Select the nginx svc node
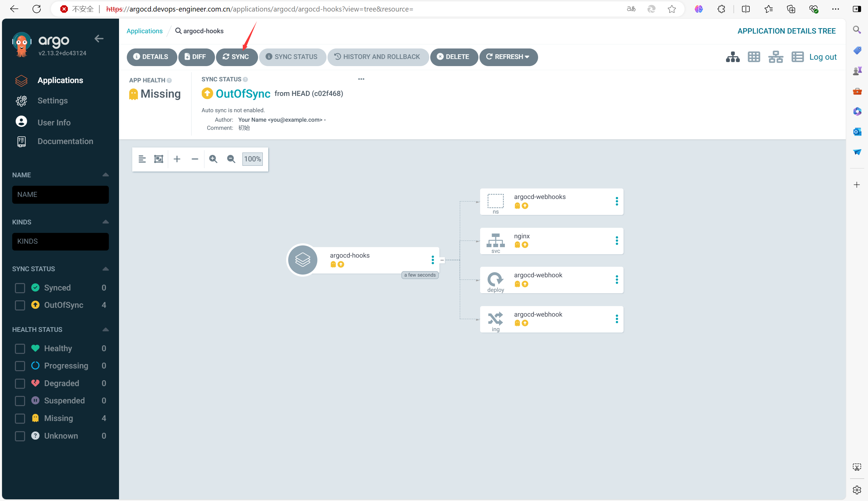 click(x=551, y=241)
